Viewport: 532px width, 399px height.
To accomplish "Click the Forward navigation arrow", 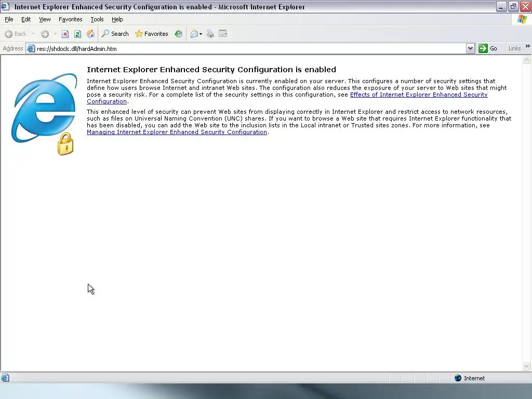I will click(45, 34).
